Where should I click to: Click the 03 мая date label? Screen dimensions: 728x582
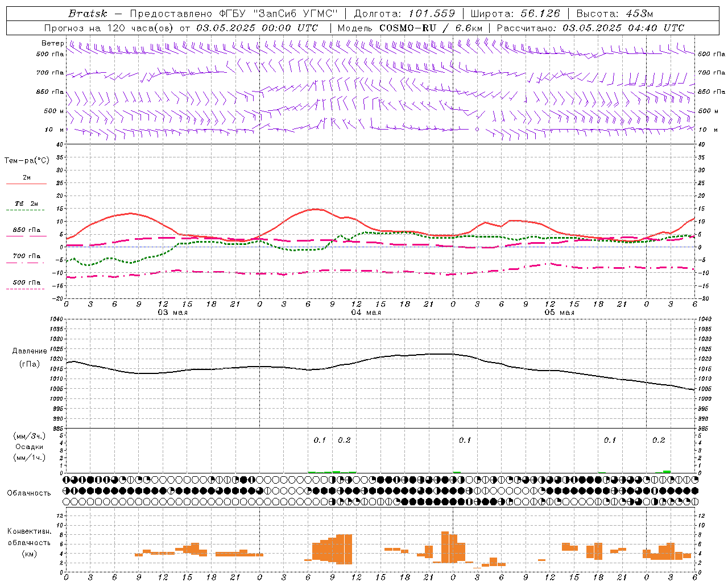[173, 313]
